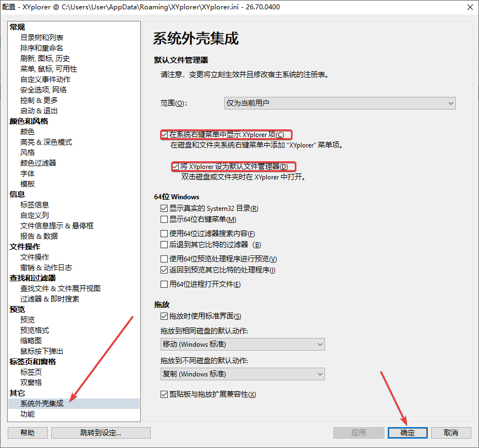Open 文件信息提示 & 悬停框 page

tap(57, 226)
